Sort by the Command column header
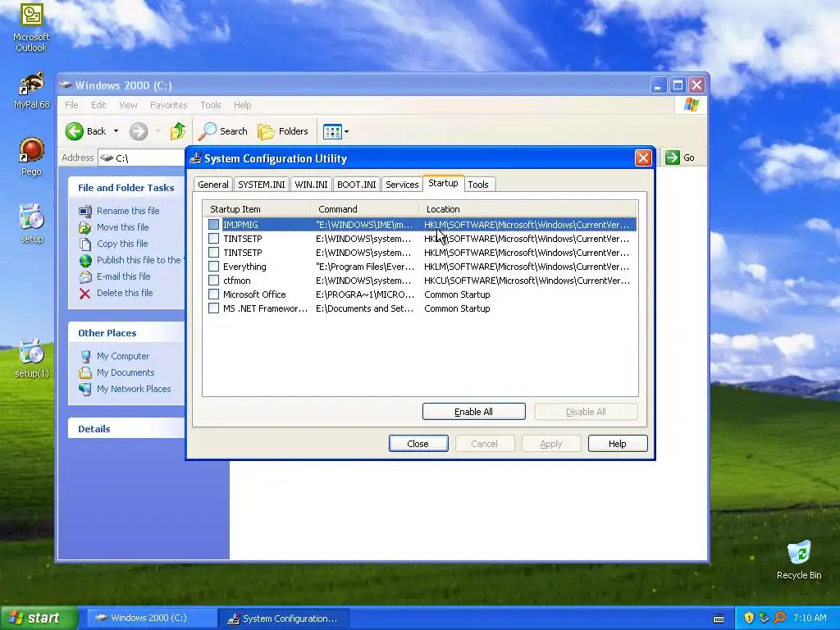 pos(365,209)
